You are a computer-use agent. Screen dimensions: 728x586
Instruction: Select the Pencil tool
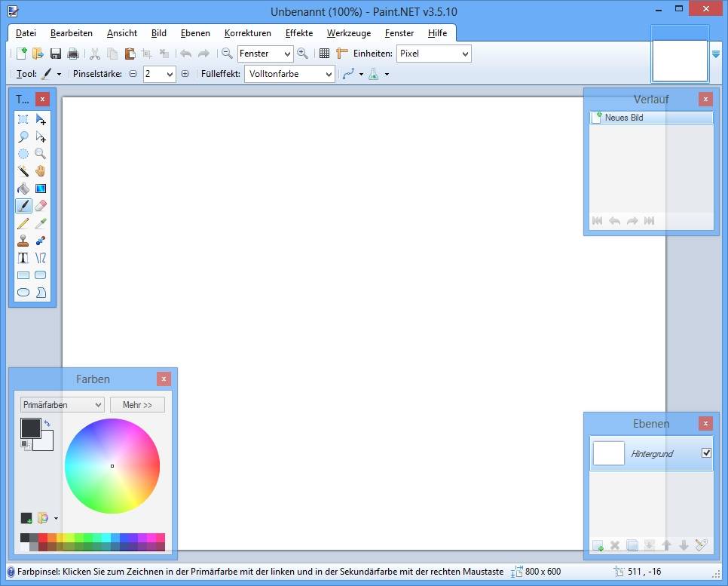pyautogui.click(x=23, y=223)
